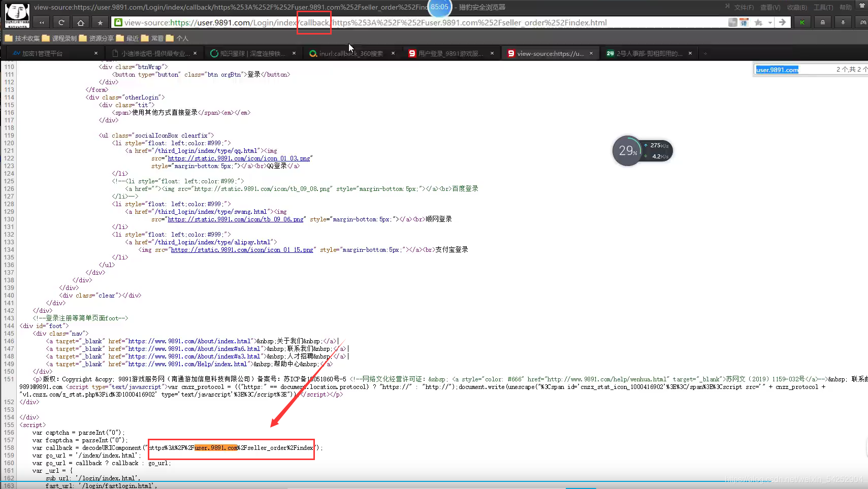868x489 pixels.
Task: Close the 小迪渗透吧 tab
Action: click(195, 53)
